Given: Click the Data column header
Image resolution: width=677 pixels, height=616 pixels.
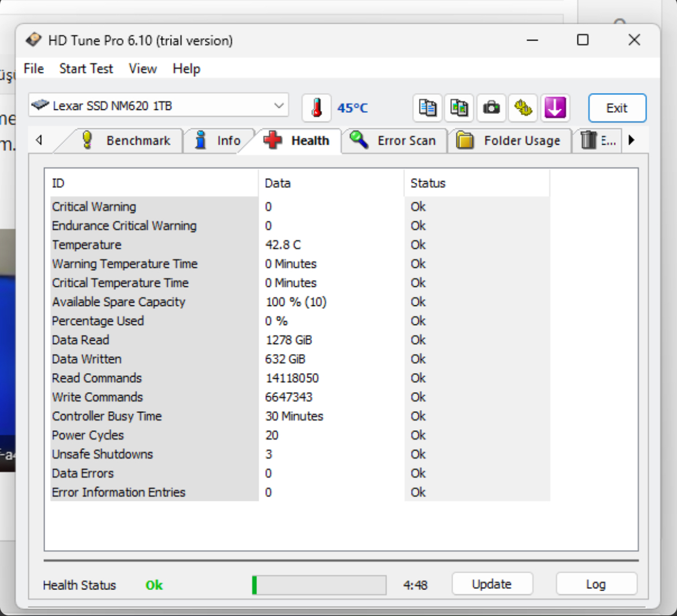Looking at the screenshot, I should [x=331, y=183].
